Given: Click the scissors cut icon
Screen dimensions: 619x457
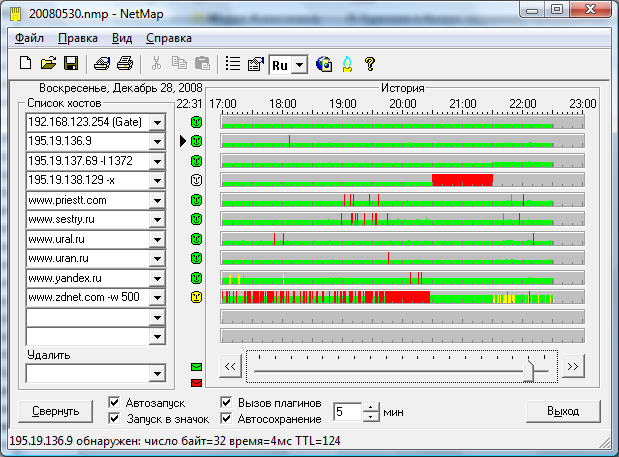Looking at the screenshot, I should tap(156, 63).
